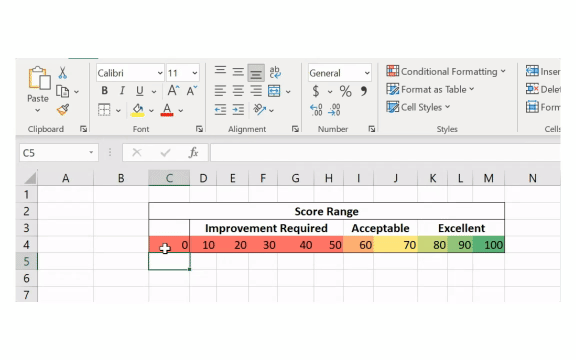This screenshot has height=360, width=576.
Task: Click the Insert cells button
Action: tap(543, 71)
